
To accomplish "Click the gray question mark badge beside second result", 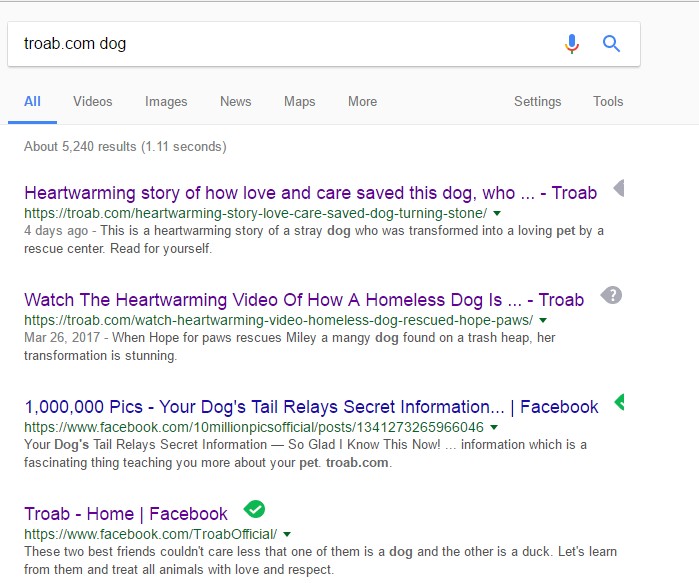I will click(x=612, y=295).
